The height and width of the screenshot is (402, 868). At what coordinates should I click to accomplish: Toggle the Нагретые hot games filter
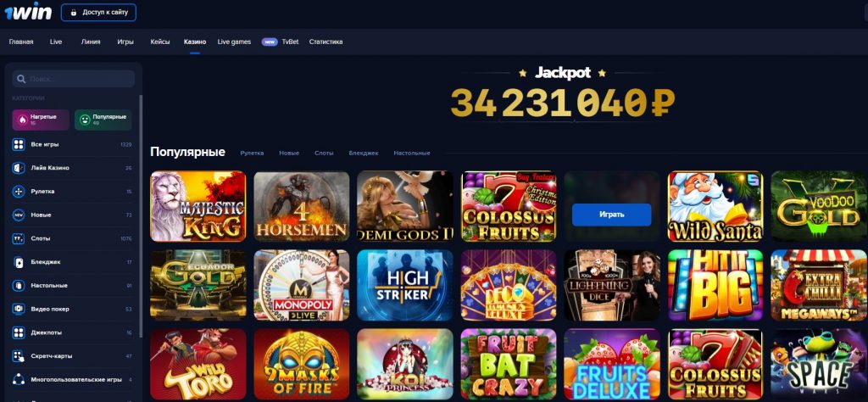click(41, 120)
